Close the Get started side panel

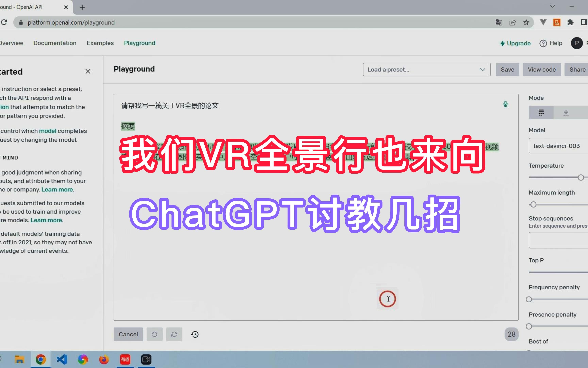coord(88,71)
